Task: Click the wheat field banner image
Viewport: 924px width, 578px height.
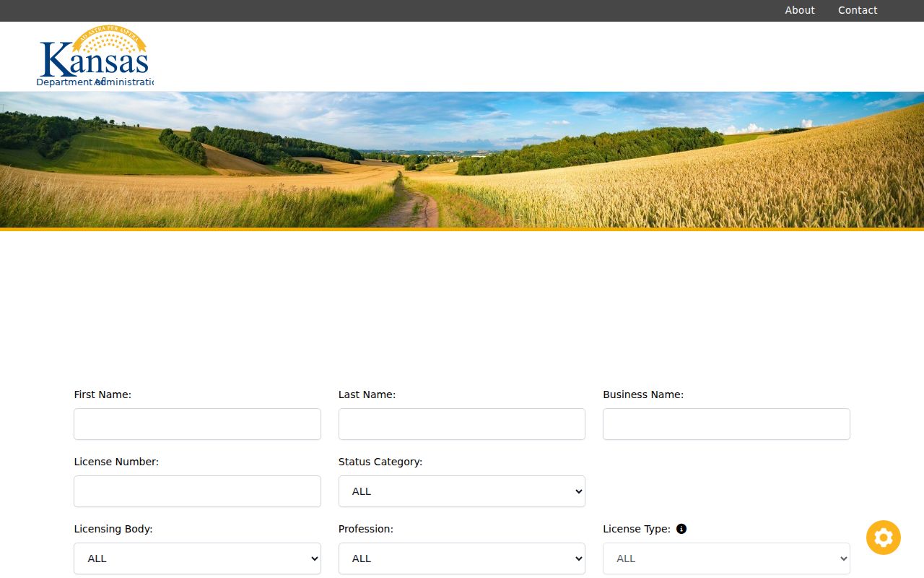Action: 462,160
